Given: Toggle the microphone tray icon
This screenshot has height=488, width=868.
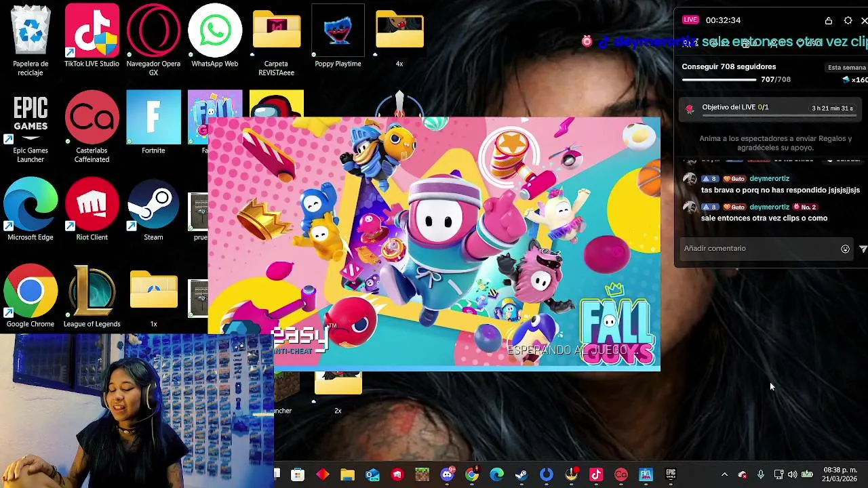Looking at the screenshot, I should coord(760,474).
